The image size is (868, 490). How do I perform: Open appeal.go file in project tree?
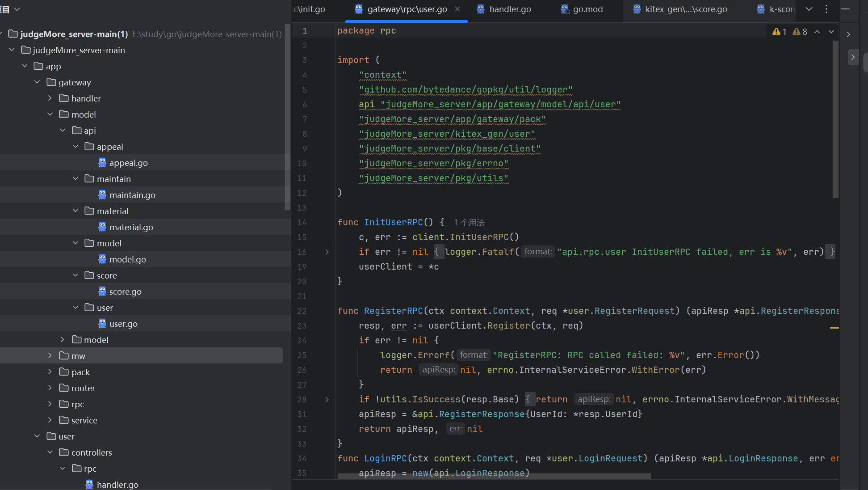[128, 163]
